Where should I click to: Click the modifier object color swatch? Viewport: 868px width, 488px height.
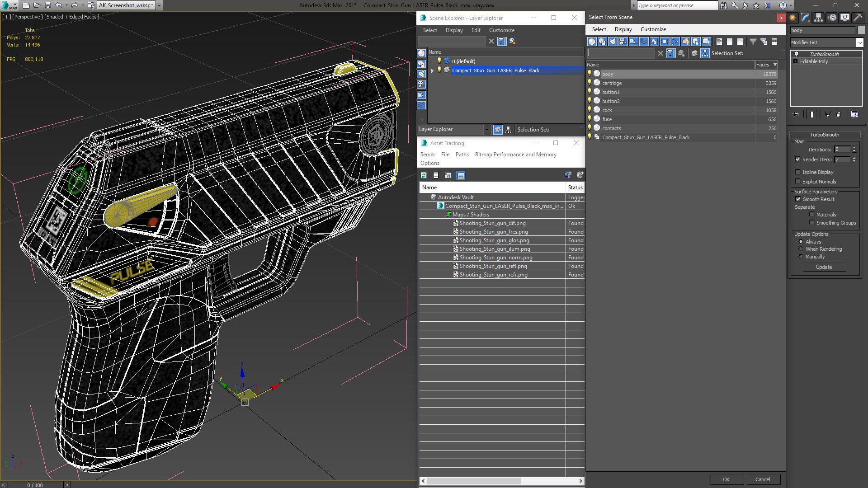pyautogui.click(x=861, y=30)
